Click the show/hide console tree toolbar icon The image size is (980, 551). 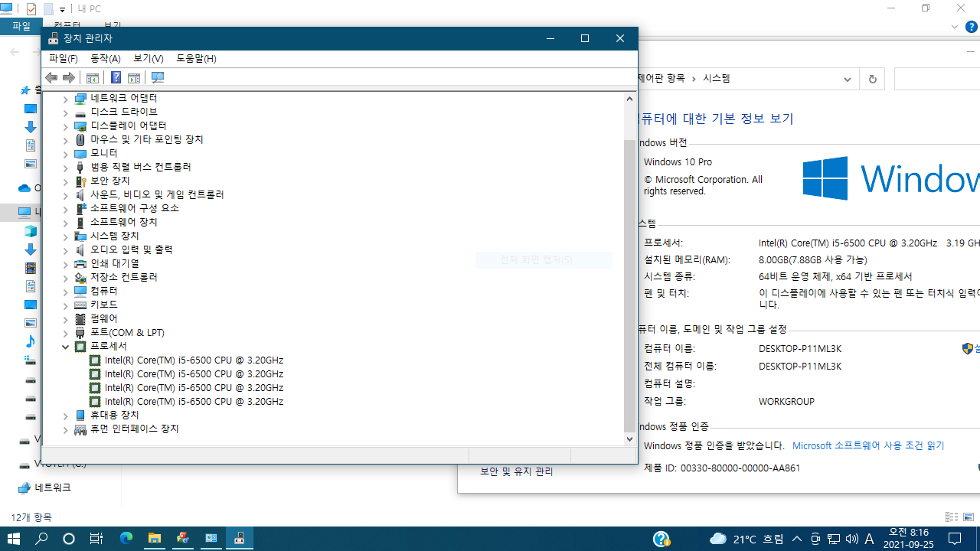(92, 77)
